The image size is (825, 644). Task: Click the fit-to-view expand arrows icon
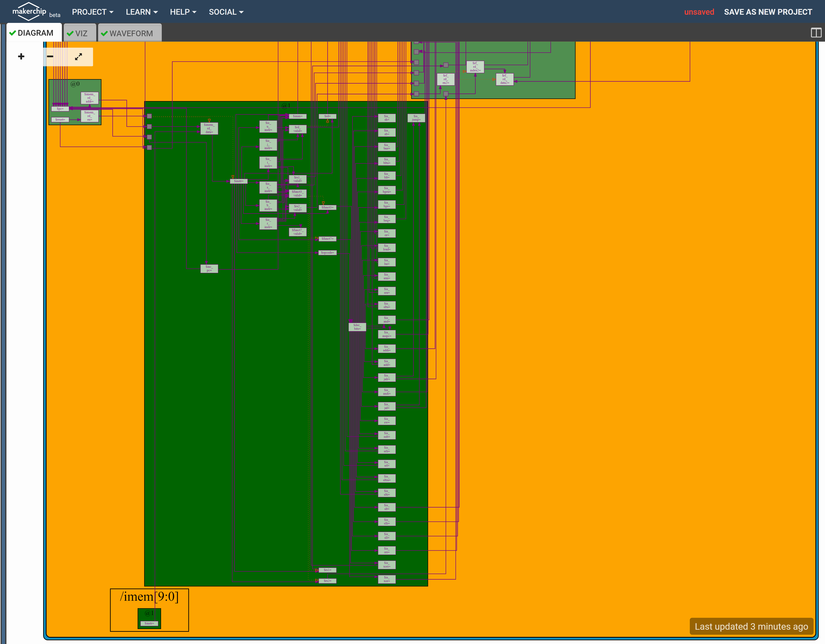click(78, 57)
